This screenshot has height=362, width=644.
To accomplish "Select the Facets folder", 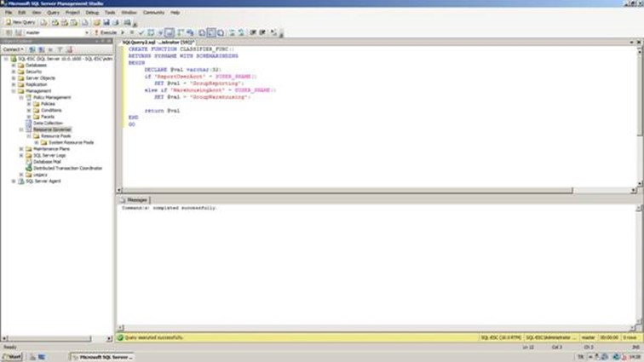I will pyautogui.click(x=47, y=117).
